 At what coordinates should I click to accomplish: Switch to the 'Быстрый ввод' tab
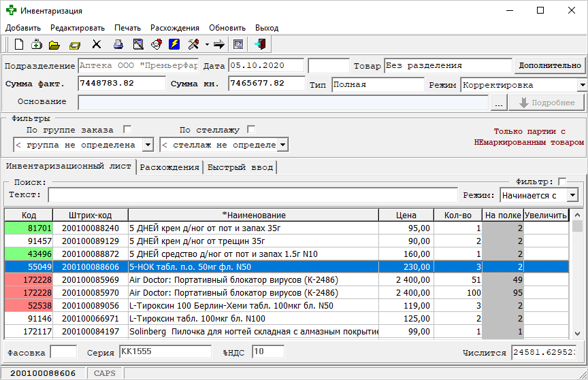[240, 167]
